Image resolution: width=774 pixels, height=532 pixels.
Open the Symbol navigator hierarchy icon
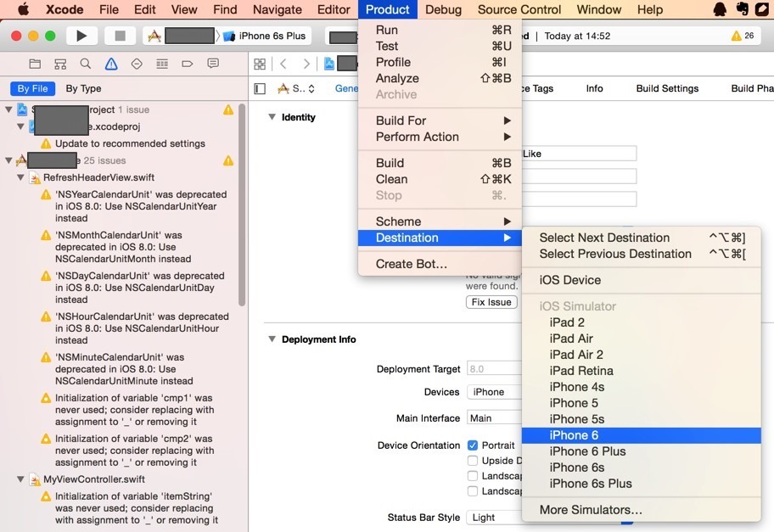coord(60,64)
